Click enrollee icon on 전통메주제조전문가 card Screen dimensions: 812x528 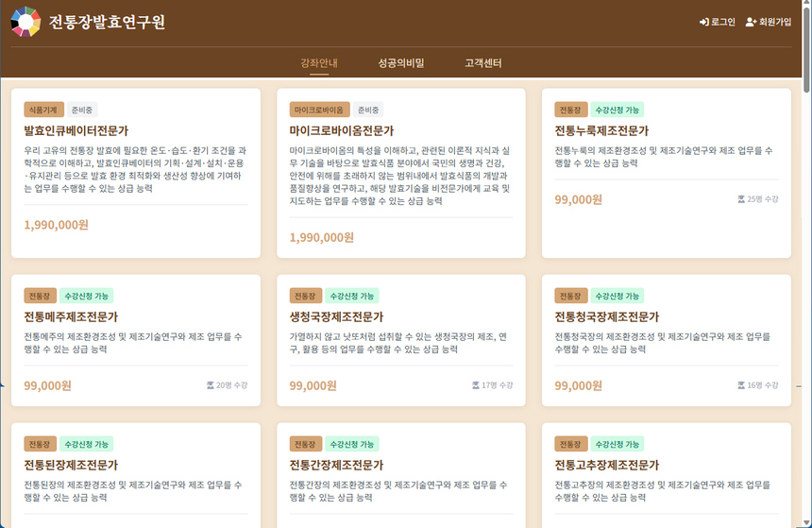(x=211, y=385)
